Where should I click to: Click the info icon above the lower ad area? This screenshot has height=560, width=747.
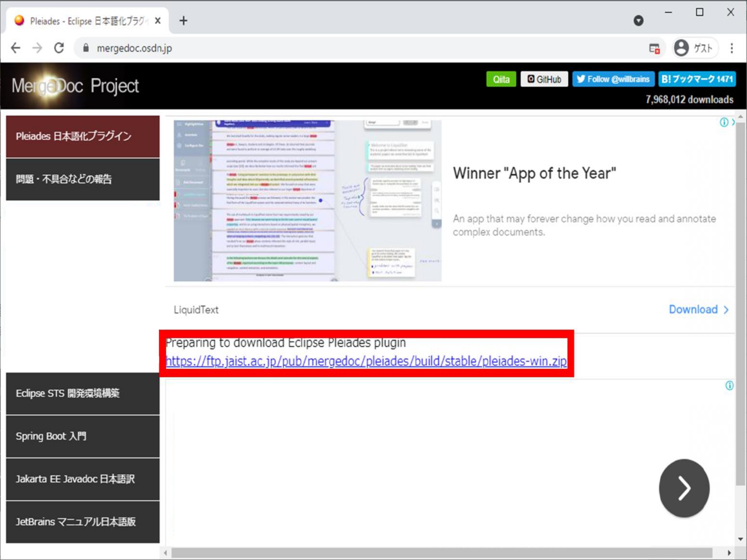click(x=730, y=385)
